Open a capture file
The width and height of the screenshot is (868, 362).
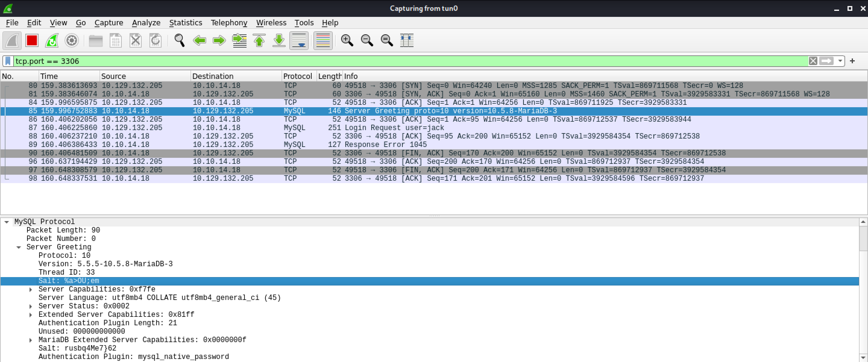96,41
